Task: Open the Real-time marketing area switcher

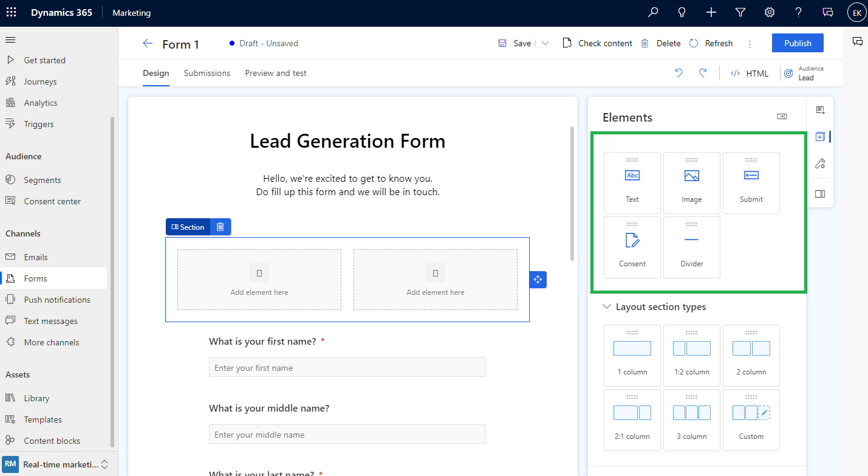Action: tap(59, 464)
